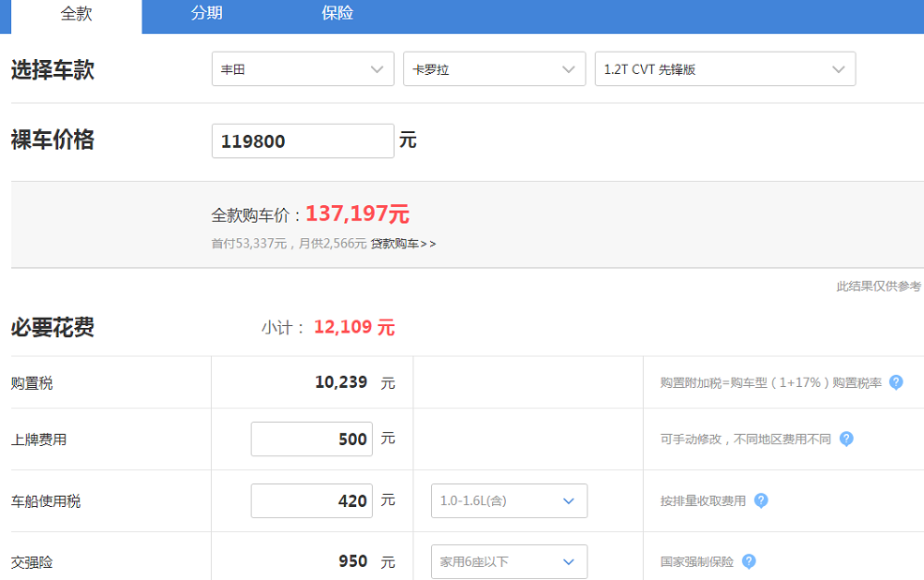924x580 pixels.
Task: Follow the 贷款购车>> link
Action: pyautogui.click(x=404, y=244)
